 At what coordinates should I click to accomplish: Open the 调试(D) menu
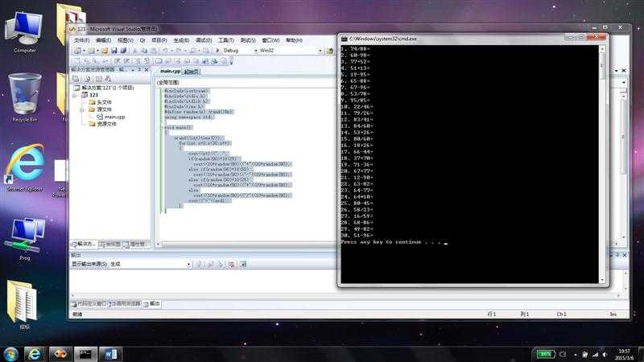coord(204,40)
